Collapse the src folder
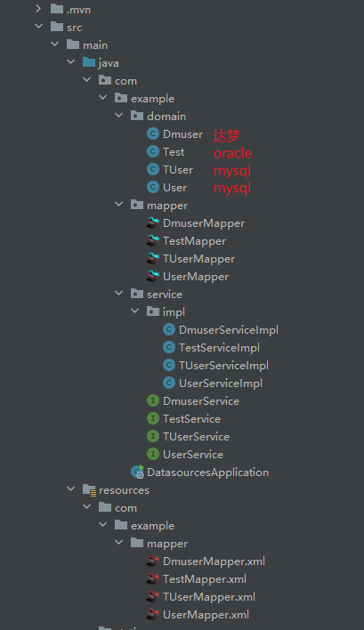This screenshot has height=630, width=364. 38,27
